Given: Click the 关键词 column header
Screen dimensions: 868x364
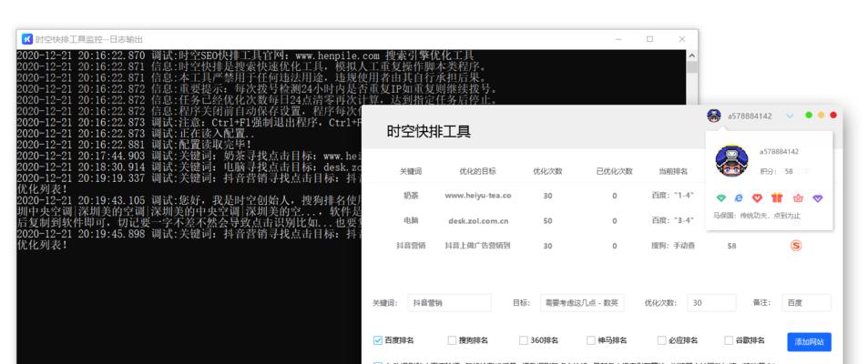Looking at the screenshot, I should pos(411,171).
